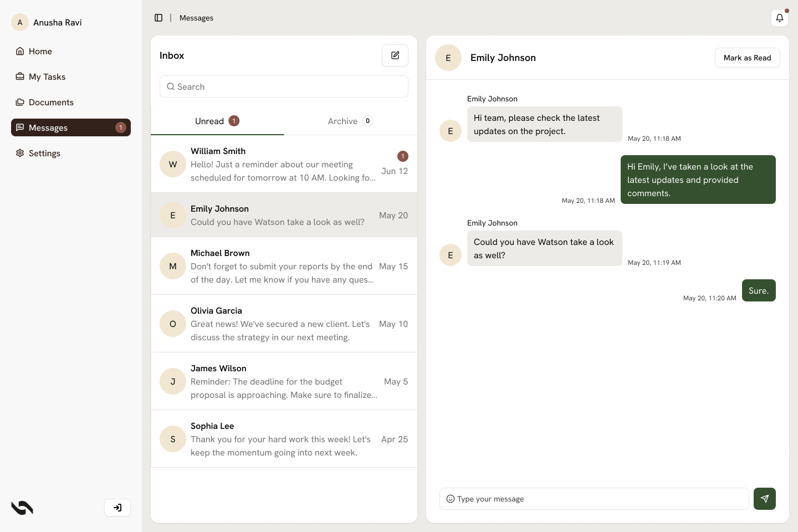Open Michael Brown's reports message

pos(284,266)
